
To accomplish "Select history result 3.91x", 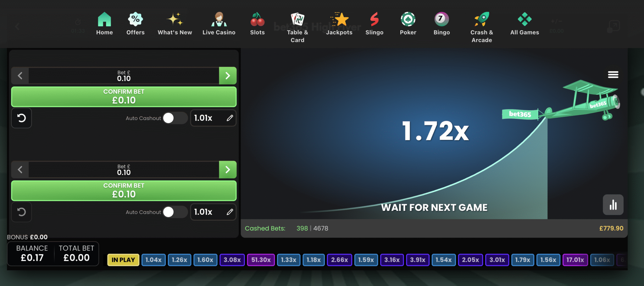I will tap(418, 260).
